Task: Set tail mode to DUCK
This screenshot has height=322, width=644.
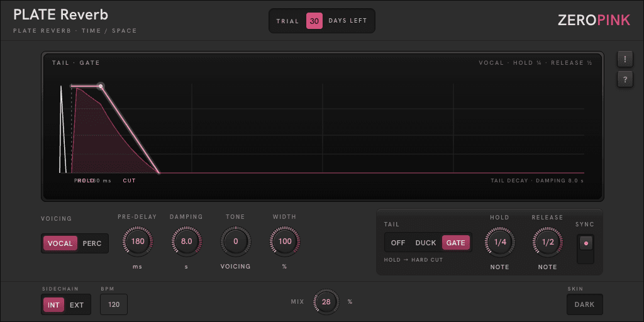Action: pos(426,242)
